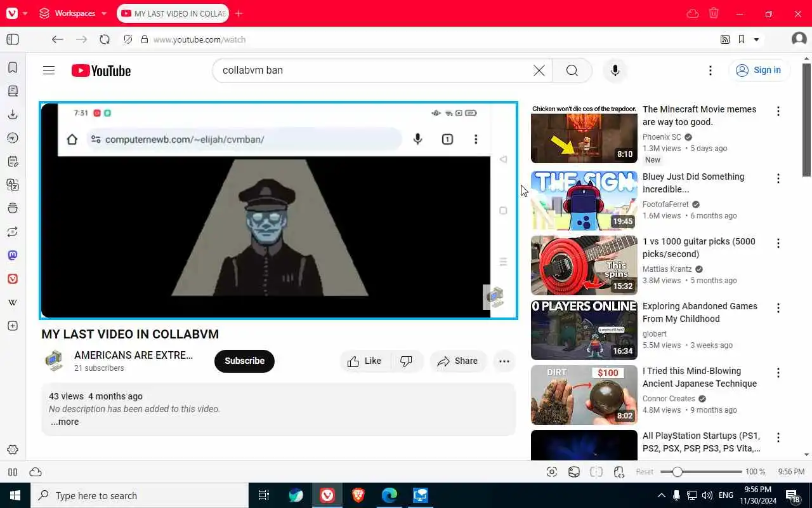
Task: Open the History panel
Action: coord(13,138)
